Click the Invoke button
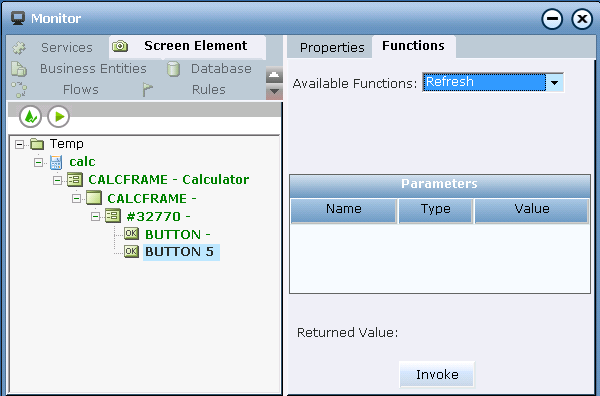600x396 pixels. [437, 374]
